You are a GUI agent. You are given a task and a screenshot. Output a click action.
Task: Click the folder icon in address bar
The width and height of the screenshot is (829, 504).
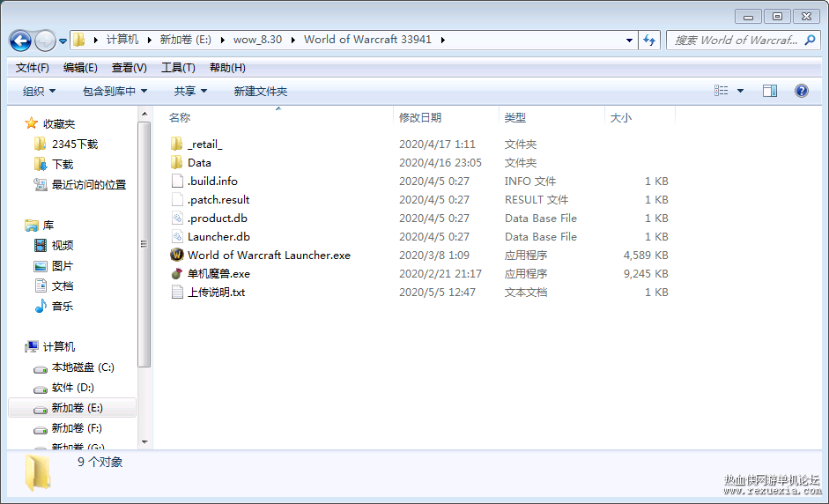pyautogui.click(x=78, y=40)
